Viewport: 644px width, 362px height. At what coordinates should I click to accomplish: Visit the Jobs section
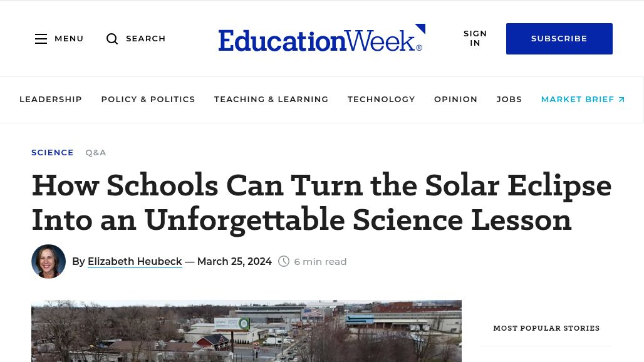[509, 99]
